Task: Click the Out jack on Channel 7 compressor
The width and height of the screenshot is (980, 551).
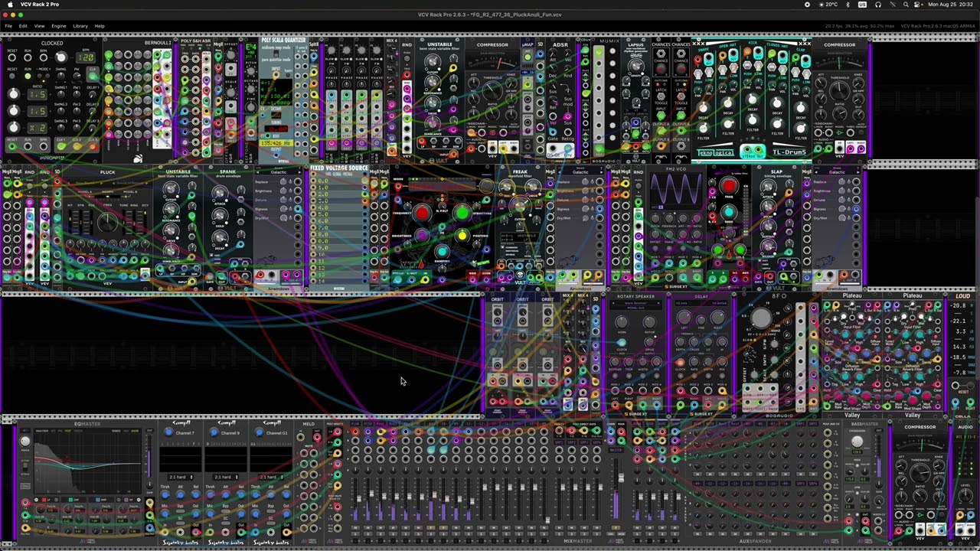Action: pyautogui.click(x=195, y=533)
